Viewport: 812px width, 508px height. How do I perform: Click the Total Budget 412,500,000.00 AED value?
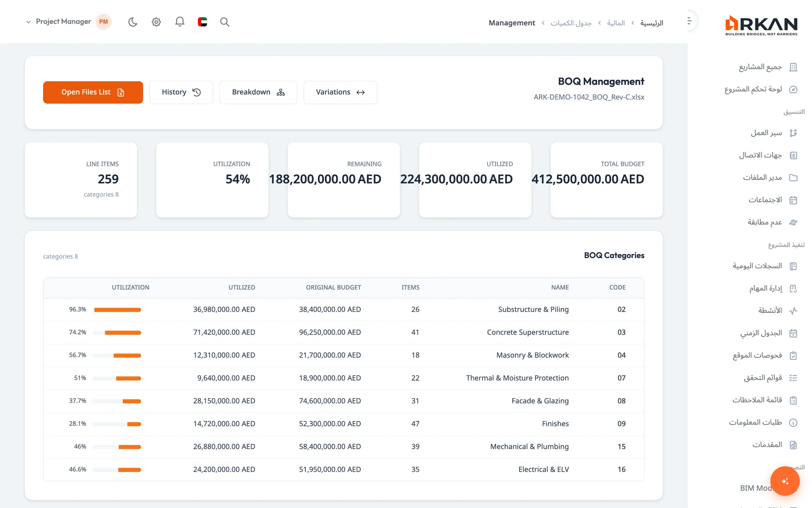[588, 179]
